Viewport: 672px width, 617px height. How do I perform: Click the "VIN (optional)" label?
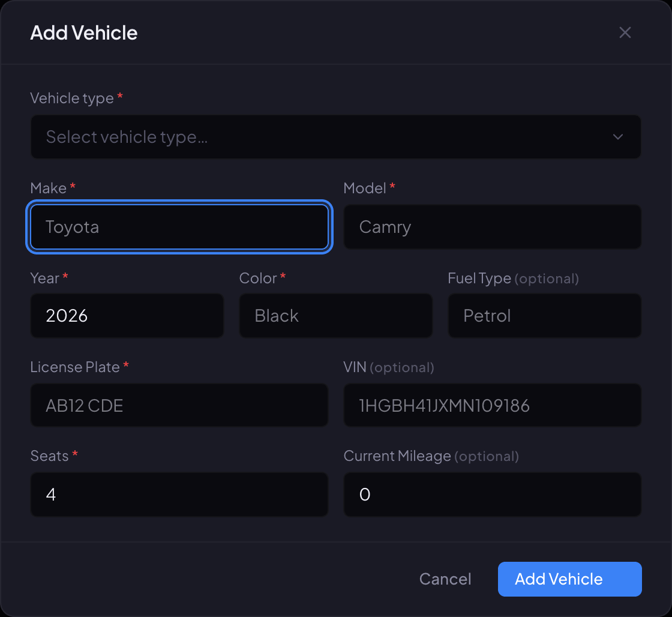(389, 367)
